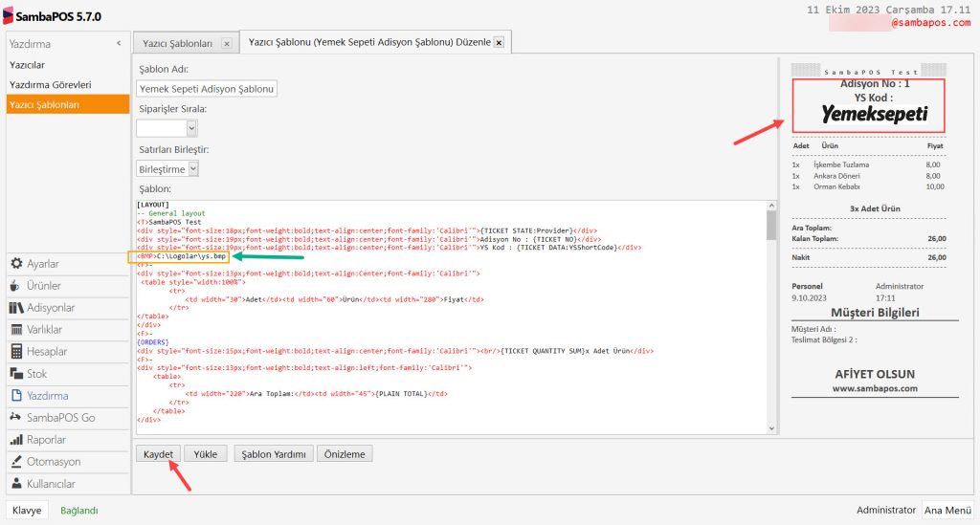Open the Satırları Birleştir dropdown
The width and height of the screenshot is (980, 525).
[193, 168]
